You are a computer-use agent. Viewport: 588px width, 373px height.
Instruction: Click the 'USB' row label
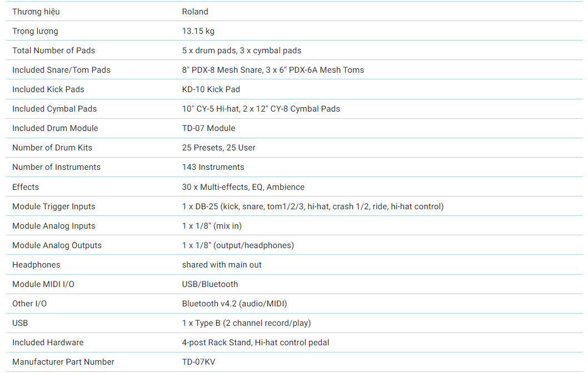[x=20, y=324]
